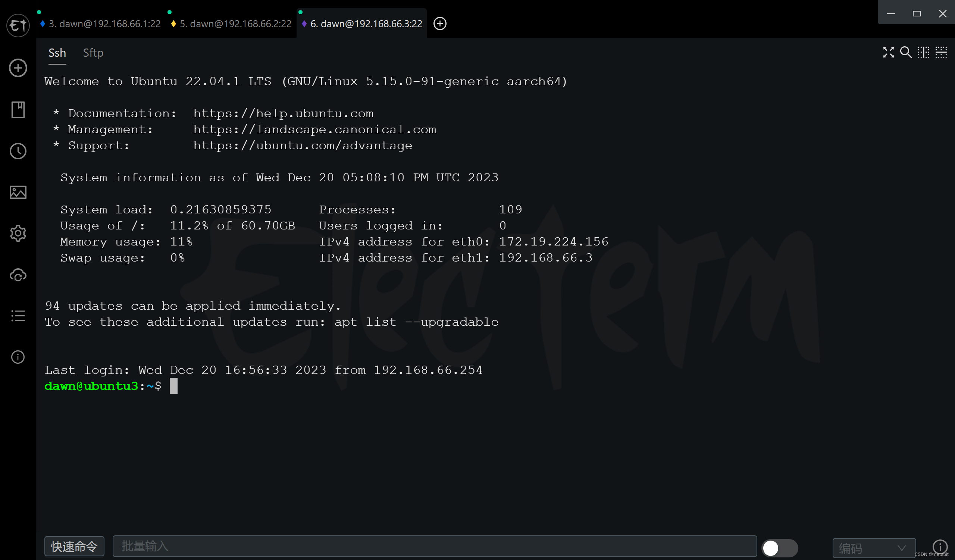
Task: Click the dawn@ubuntu3 prompt text
Action: click(x=91, y=386)
